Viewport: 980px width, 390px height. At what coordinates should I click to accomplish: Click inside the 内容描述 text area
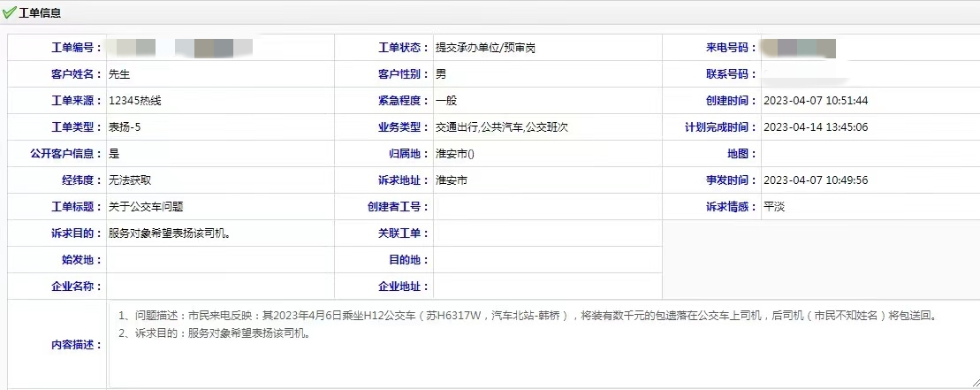(x=543, y=344)
